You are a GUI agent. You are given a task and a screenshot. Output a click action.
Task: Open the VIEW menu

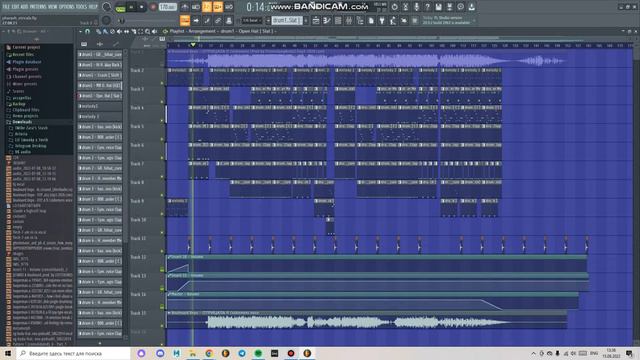click(53, 7)
